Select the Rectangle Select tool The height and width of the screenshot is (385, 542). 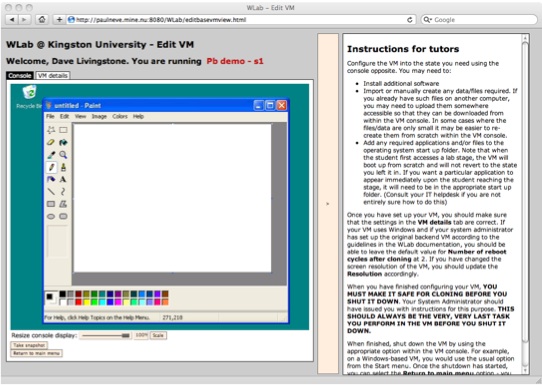[x=63, y=130]
